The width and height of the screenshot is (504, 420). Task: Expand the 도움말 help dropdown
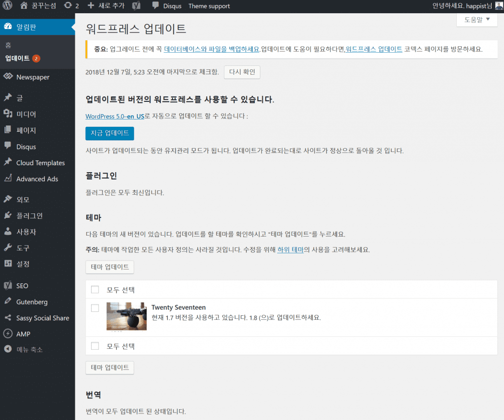pyautogui.click(x=476, y=20)
